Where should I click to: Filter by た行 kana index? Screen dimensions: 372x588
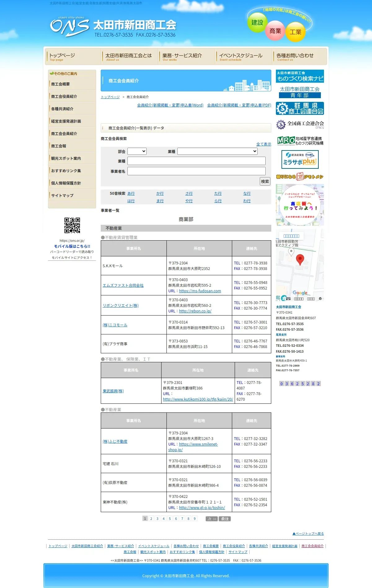pos(218,194)
